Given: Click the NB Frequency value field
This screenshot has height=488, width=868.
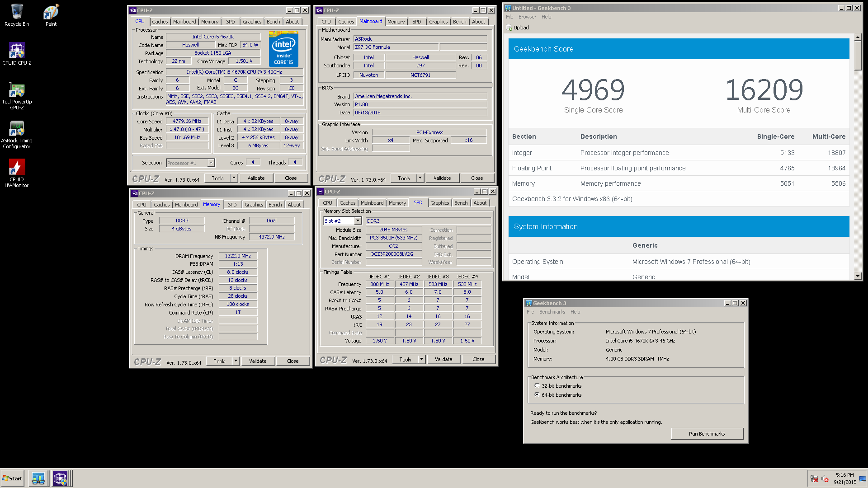Looking at the screenshot, I should (x=271, y=237).
